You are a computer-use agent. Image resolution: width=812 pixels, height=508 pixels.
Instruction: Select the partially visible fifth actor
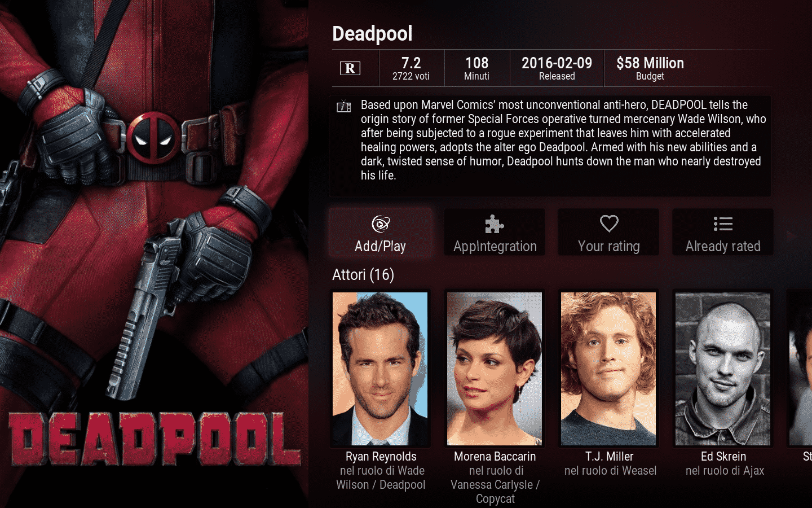800,369
